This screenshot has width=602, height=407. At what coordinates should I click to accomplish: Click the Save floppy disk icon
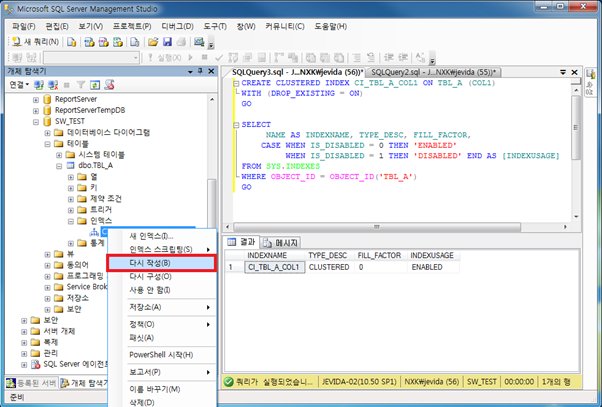(167, 42)
